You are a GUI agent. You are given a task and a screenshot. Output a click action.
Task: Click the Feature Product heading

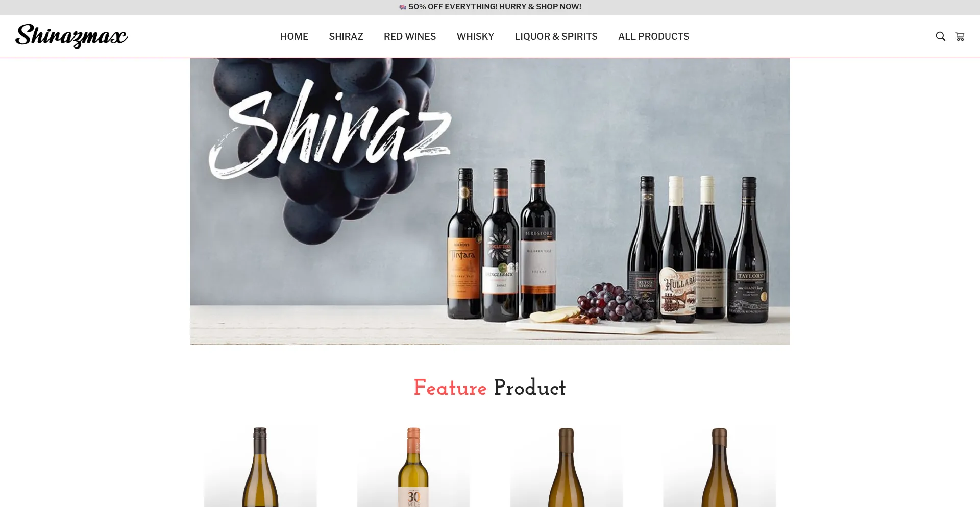[x=490, y=388]
